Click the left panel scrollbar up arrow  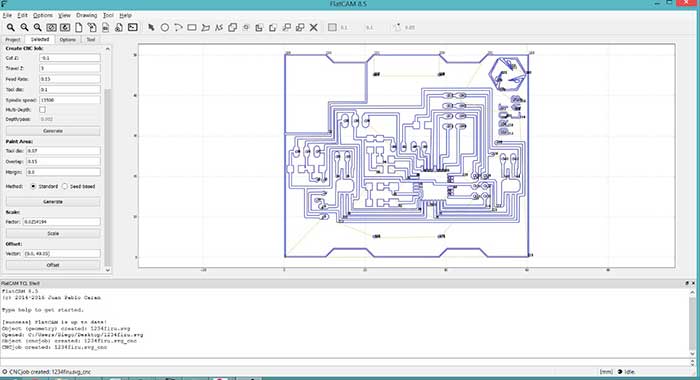(108, 48)
